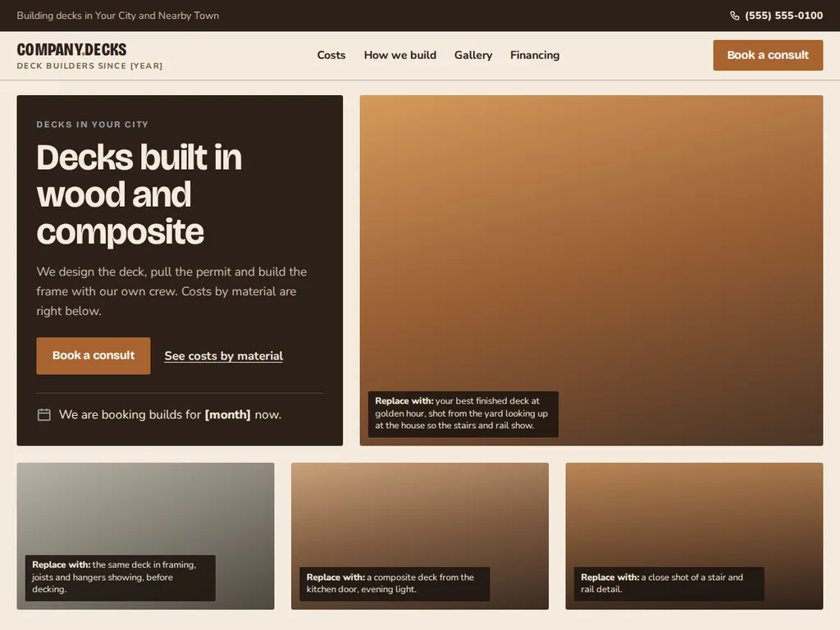Viewport: 840px width, 630px height.
Task: Click the header Book a consult button
Action: tap(768, 55)
